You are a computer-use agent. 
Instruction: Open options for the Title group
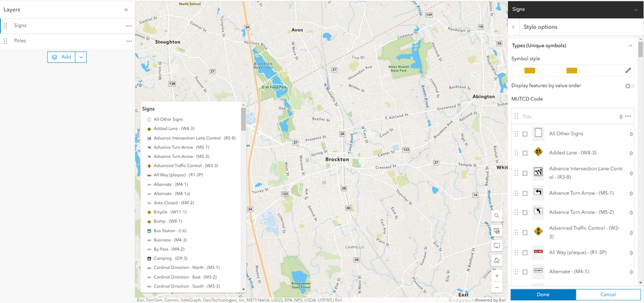click(x=628, y=117)
